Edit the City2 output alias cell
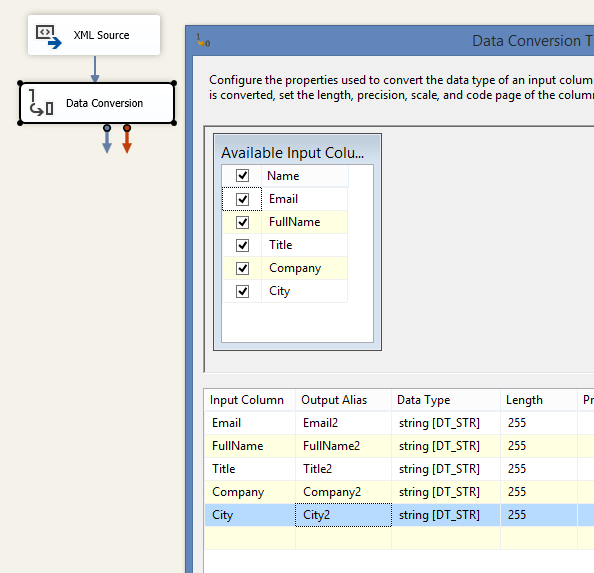The width and height of the screenshot is (594, 573). pos(343,515)
